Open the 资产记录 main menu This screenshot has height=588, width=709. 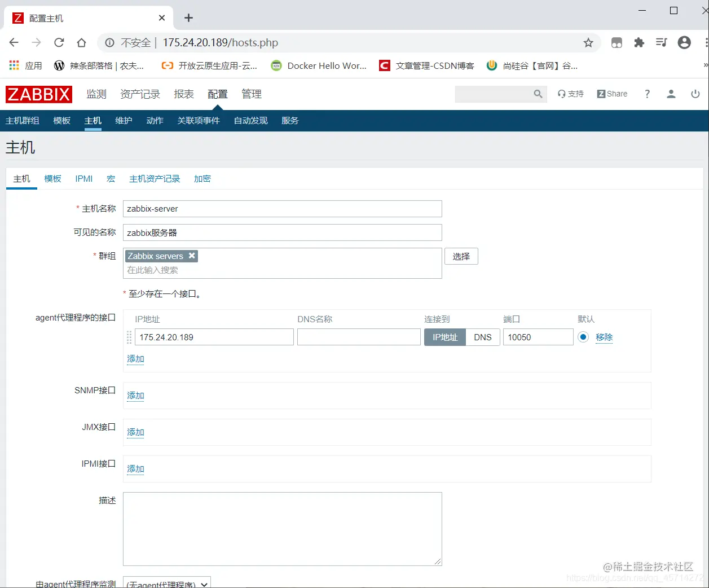click(140, 94)
